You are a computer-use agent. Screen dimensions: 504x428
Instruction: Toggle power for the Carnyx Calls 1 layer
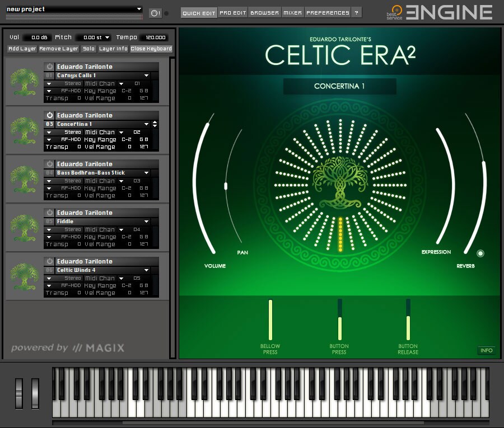coord(49,67)
